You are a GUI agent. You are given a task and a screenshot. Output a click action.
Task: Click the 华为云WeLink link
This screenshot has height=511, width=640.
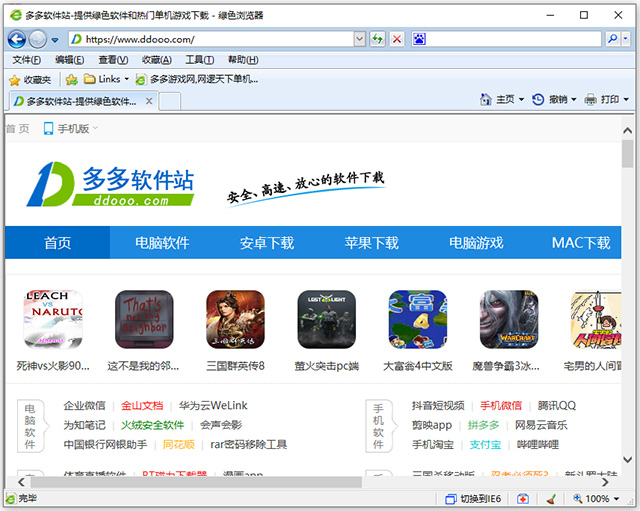pyautogui.click(x=213, y=405)
